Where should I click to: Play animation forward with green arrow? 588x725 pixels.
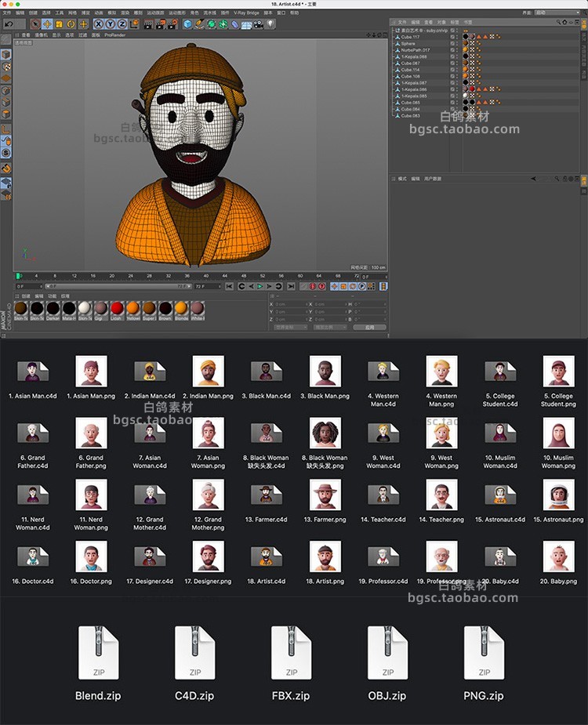[x=260, y=287]
